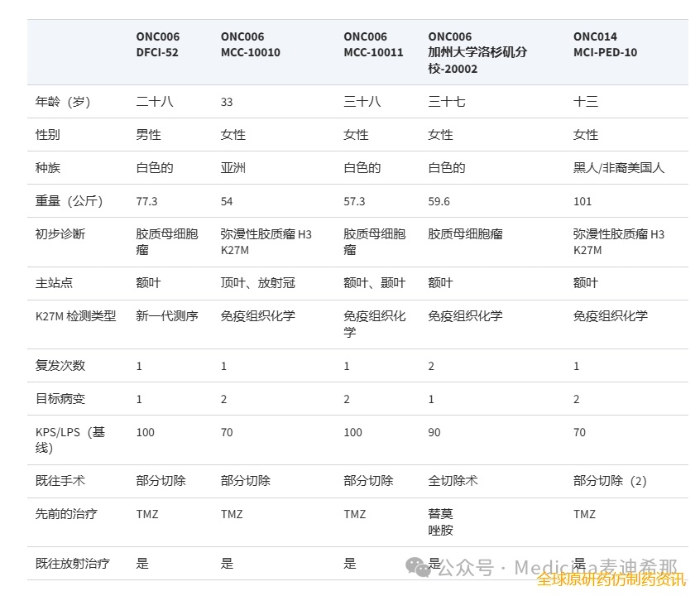Screen dimensions: 700x596
Task: Click the weight cell showing 77.3
Action: (x=146, y=201)
